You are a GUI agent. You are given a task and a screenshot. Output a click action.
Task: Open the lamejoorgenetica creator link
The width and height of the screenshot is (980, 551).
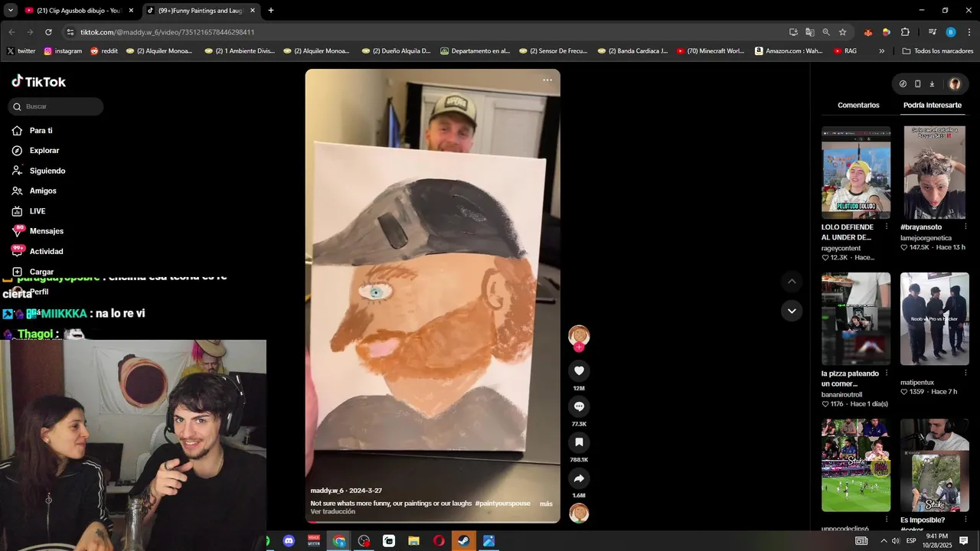[x=926, y=238]
